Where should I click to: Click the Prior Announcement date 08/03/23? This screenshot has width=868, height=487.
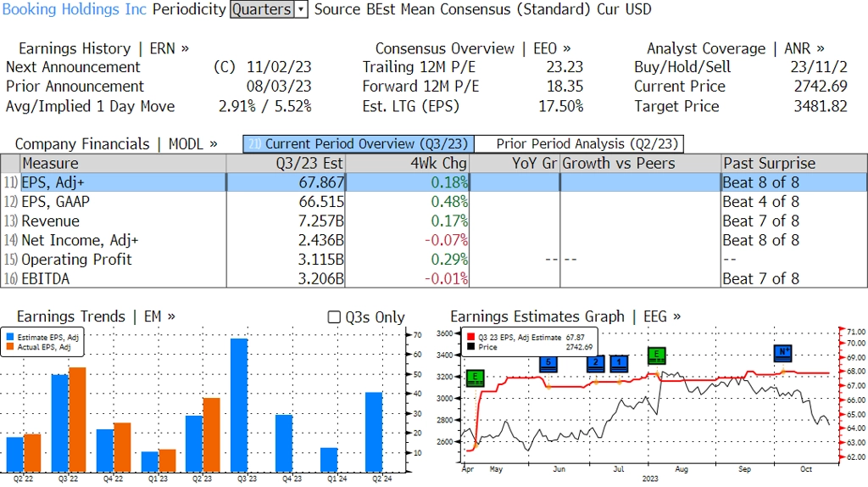coord(279,87)
